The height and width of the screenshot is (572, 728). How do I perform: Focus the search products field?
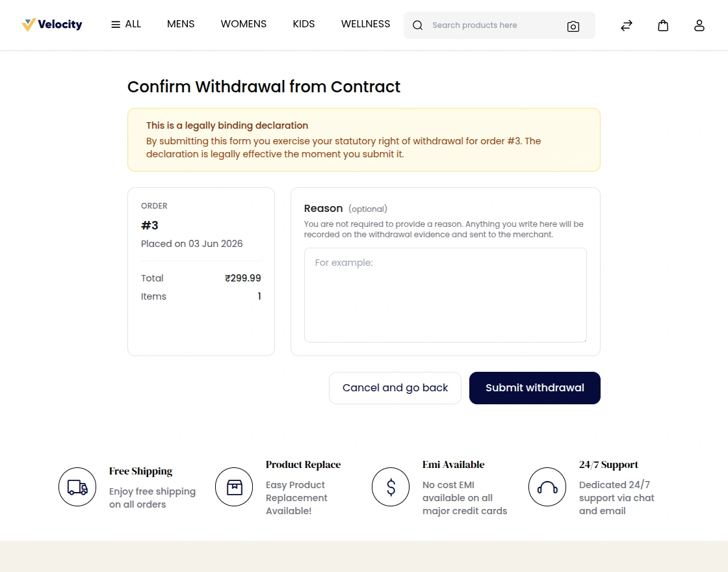click(495, 25)
